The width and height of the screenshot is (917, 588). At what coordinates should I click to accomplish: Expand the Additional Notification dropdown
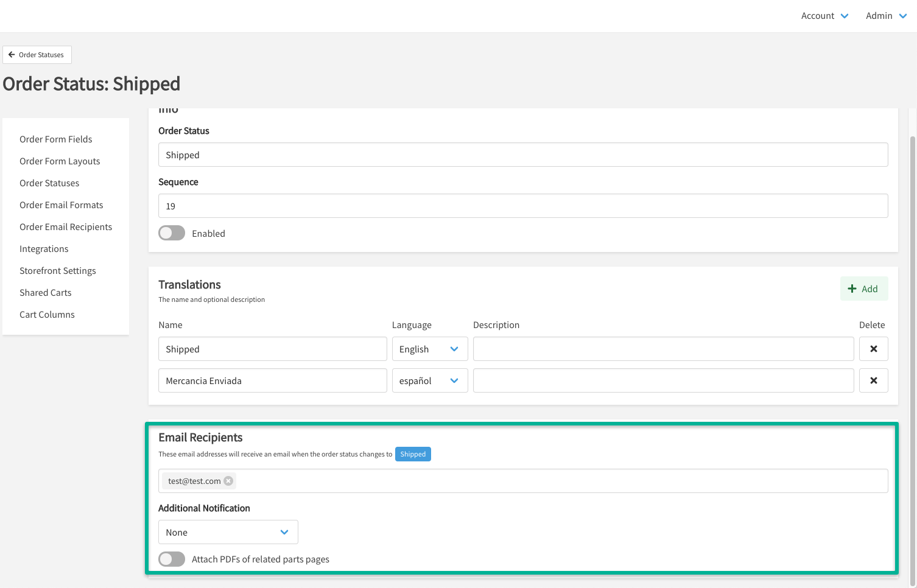228,532
